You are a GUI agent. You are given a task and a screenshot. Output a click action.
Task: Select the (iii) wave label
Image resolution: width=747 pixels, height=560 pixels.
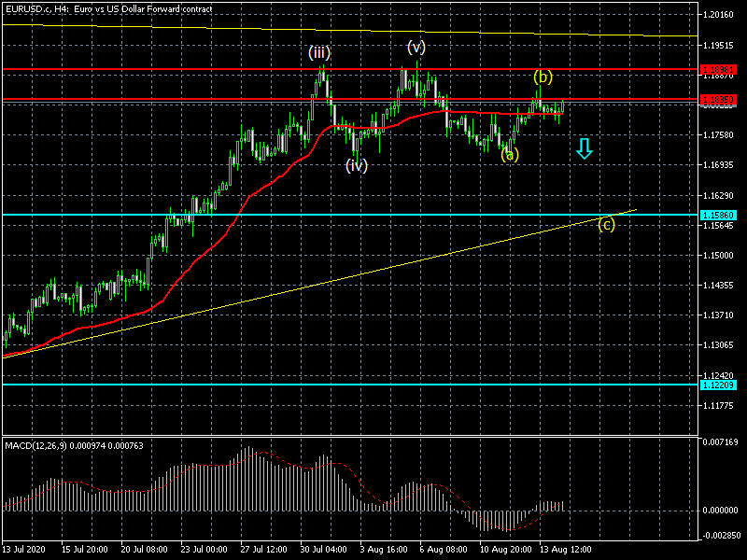[320, 53]
